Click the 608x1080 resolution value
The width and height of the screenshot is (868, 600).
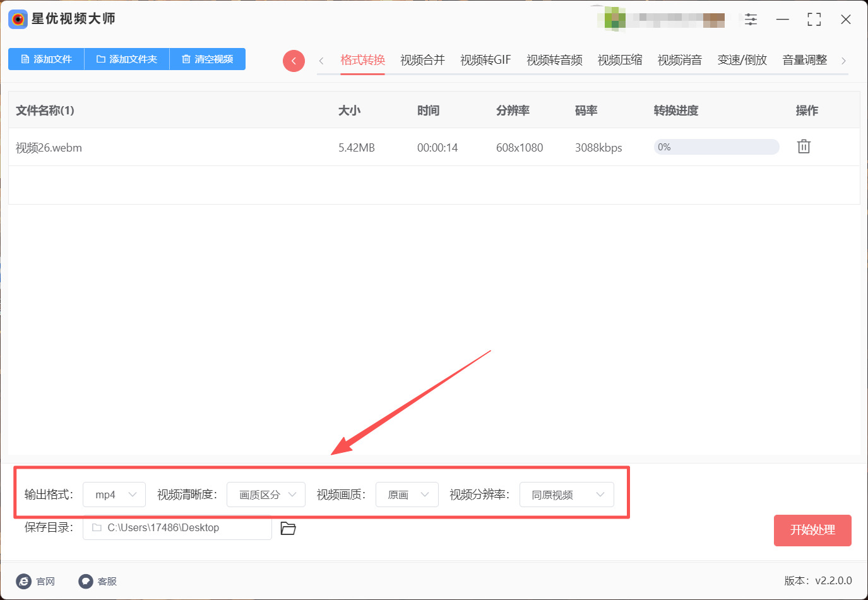click(x=520, y=148)
